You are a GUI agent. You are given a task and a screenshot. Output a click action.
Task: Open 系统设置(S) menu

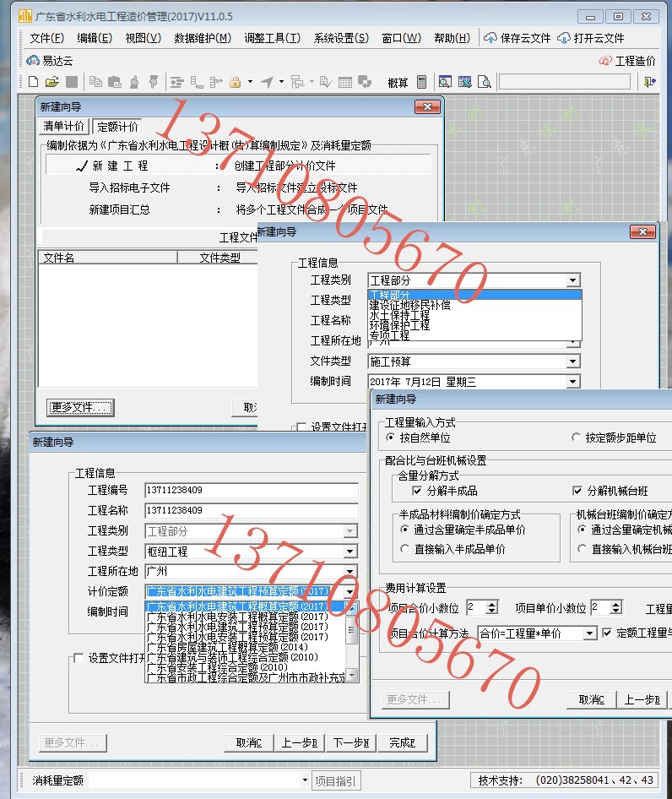point(341,38)
